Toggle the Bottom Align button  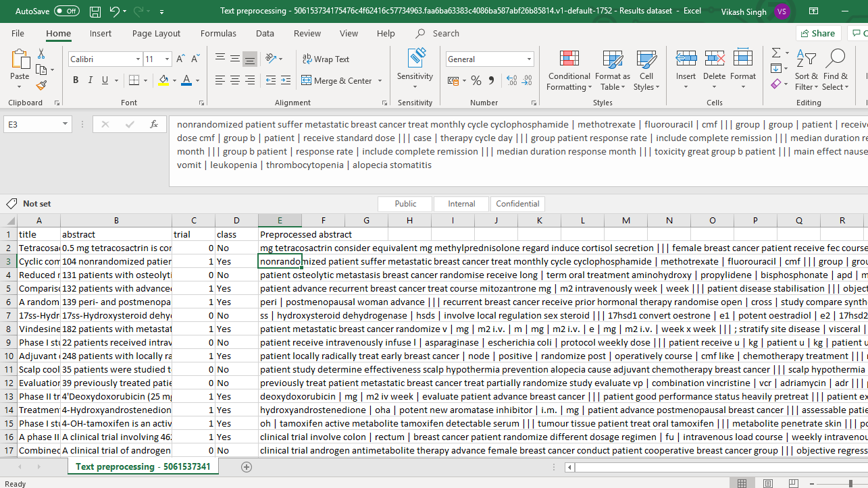tap(250, 59)
